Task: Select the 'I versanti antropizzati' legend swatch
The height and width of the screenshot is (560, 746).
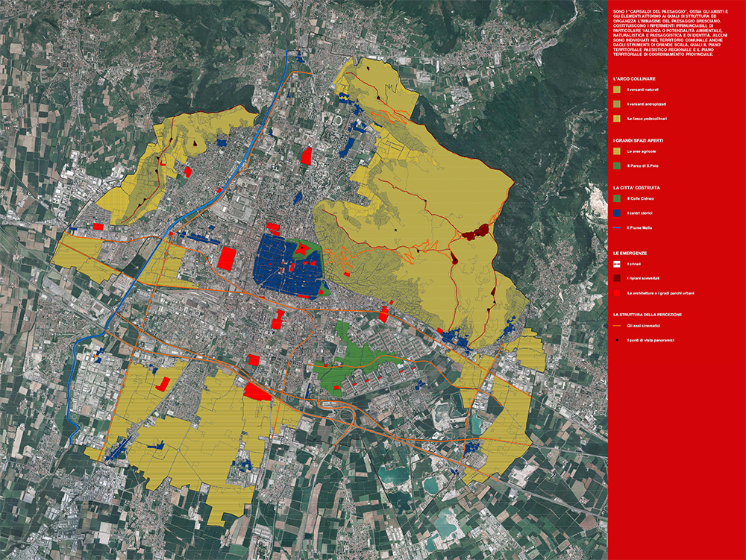Action: pyautogui.click(x=616, y=104)
